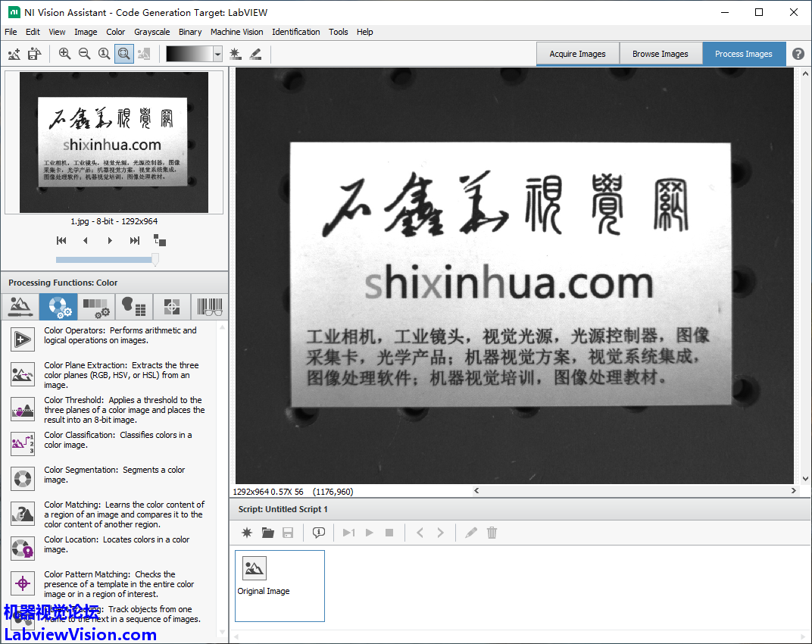Image resolution: width=812 pixels, height=644 pixels.
Task: Switch to the Browse Images tab
Action: 661,54
